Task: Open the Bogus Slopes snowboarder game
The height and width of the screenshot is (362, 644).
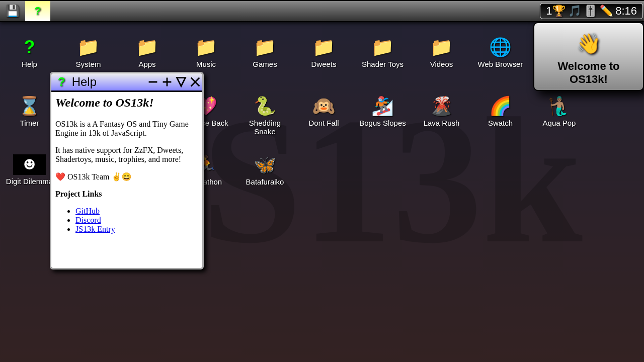Action: point(382,111)
